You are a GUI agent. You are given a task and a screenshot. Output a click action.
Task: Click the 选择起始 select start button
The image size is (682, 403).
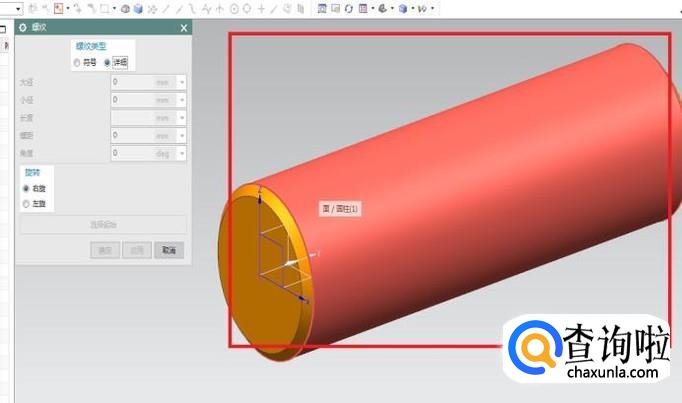click(104, 225)
